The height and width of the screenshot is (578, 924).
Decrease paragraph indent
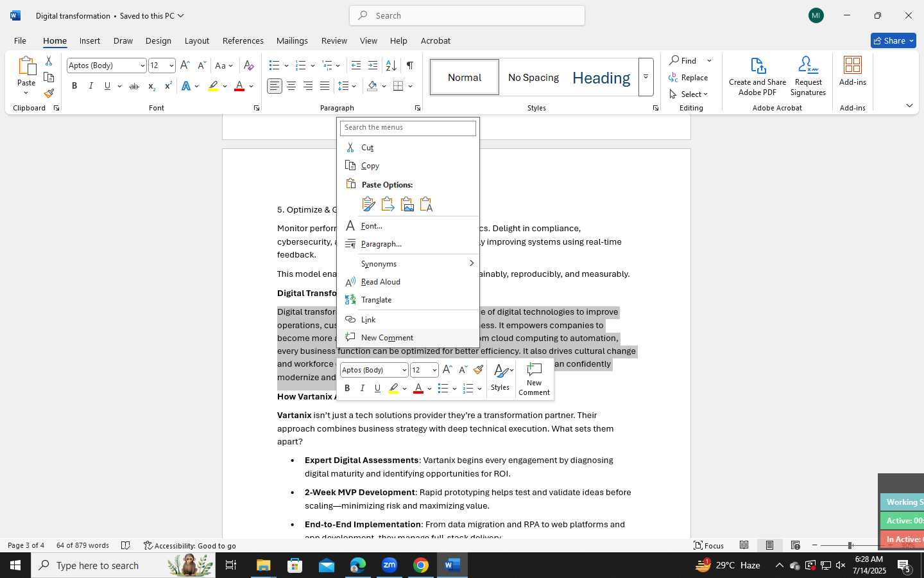(x=356, y=66)
